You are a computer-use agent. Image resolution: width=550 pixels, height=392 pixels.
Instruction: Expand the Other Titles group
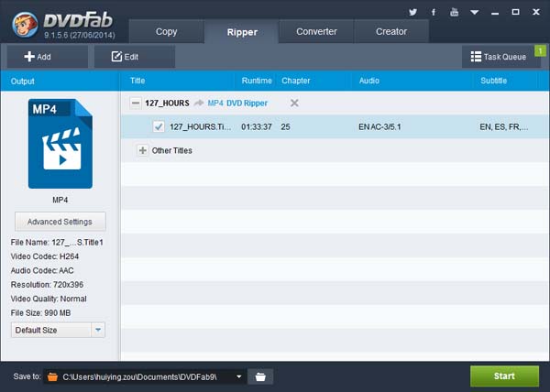tap(142, 150)
